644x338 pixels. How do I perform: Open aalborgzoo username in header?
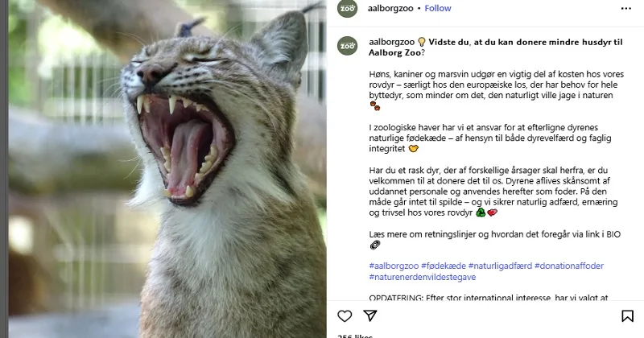click(390, 8)
